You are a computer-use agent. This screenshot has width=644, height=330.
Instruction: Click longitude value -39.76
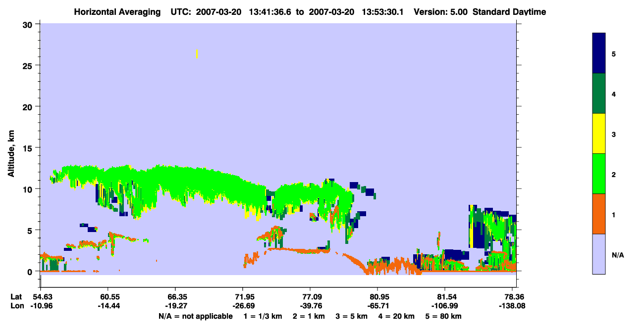click(x=310, y=306)
